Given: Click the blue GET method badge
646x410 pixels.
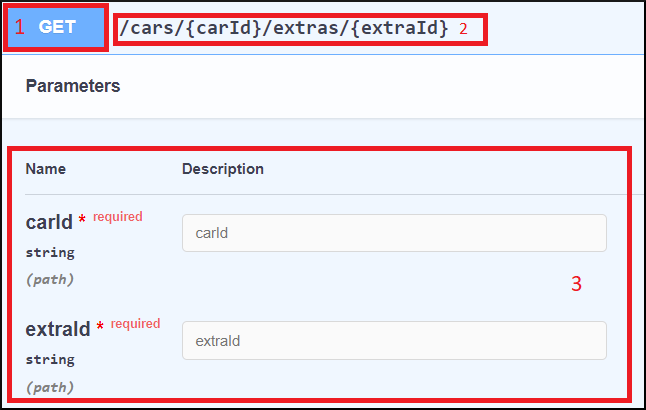Looking at the screenshot, I should [58, 28].
